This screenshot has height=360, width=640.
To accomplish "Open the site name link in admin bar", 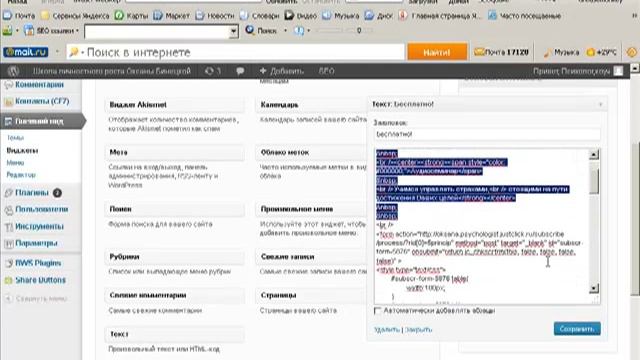I will coord(112,71).
